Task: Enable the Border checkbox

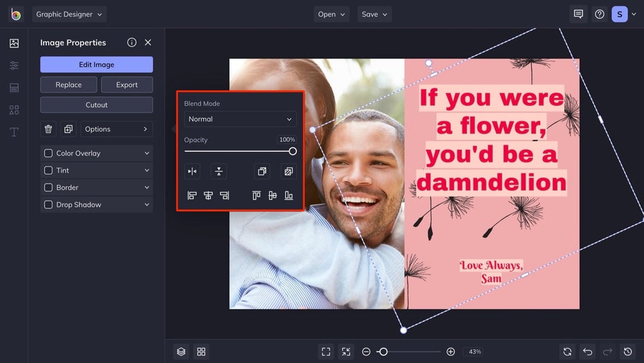Action: click(x=48, y=187)
